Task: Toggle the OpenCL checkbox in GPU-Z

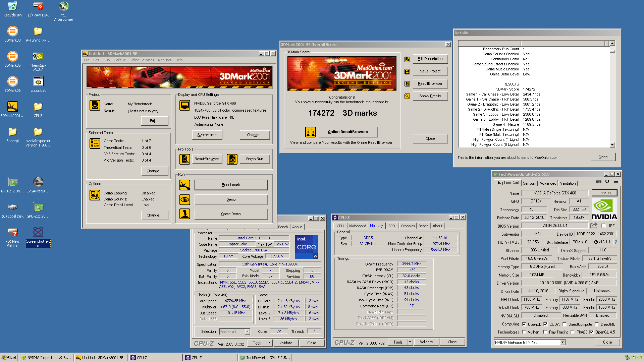Action: (524, 324)
